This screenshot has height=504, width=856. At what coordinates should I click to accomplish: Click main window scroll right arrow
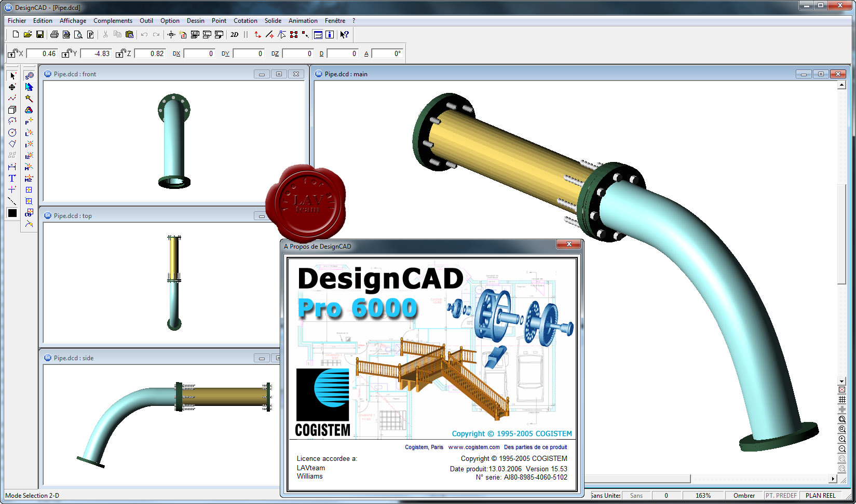833,479
